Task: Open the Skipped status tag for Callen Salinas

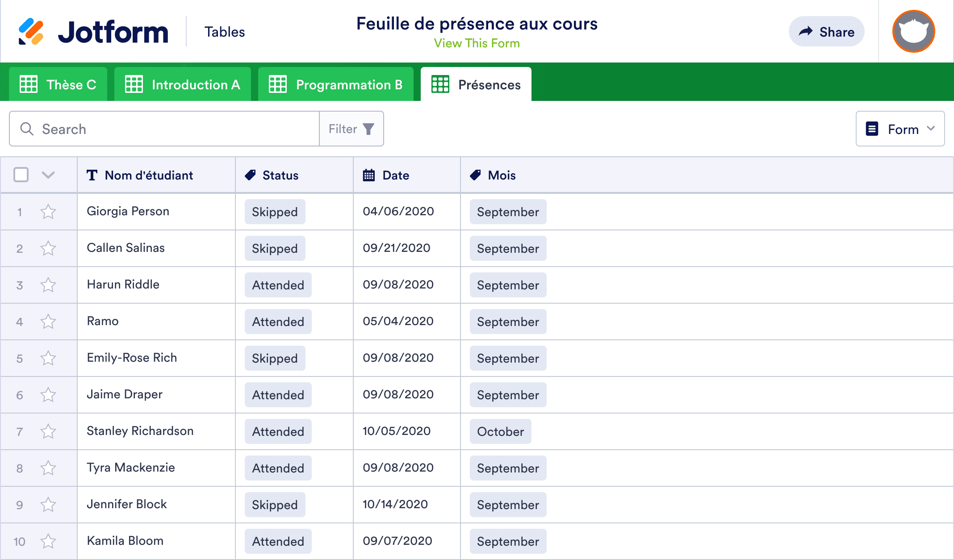Action: tap(275, 249)
